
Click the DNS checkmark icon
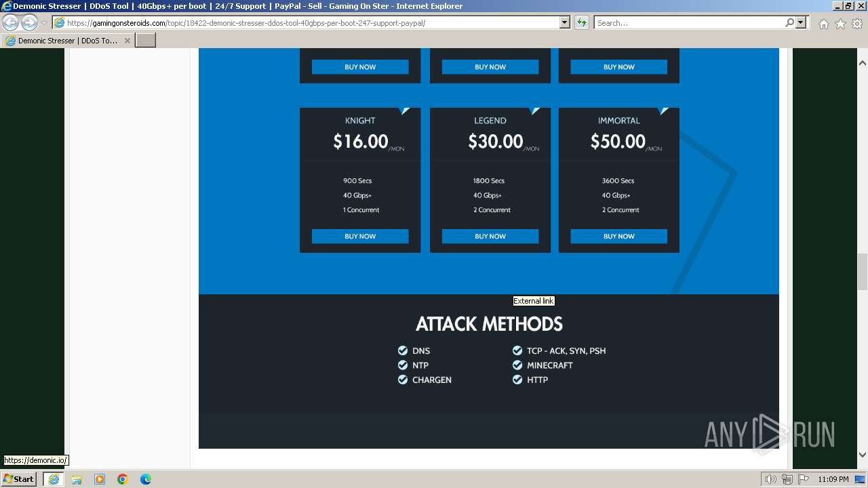tap(403, 350)
